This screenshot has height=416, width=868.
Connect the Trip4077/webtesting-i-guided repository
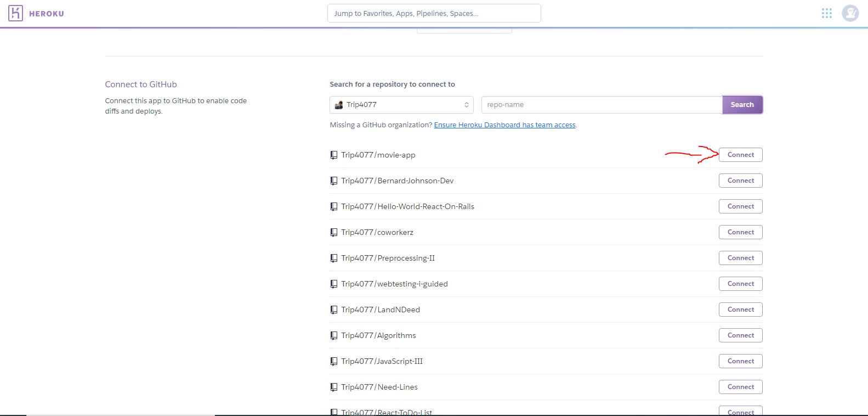[740, 284]
